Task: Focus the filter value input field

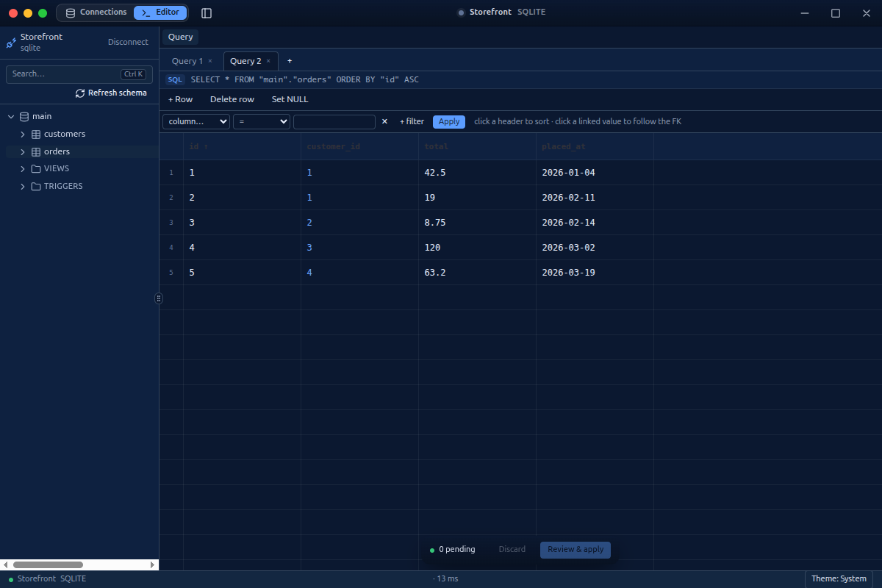Action: pyautogui.click(x=334, y=122)
